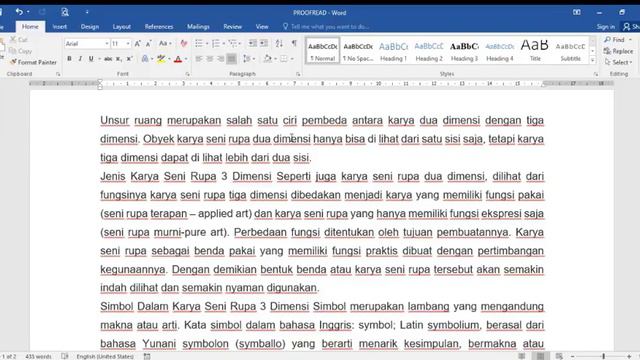
Task: Toggle Bold formatting
Action: 69,59
